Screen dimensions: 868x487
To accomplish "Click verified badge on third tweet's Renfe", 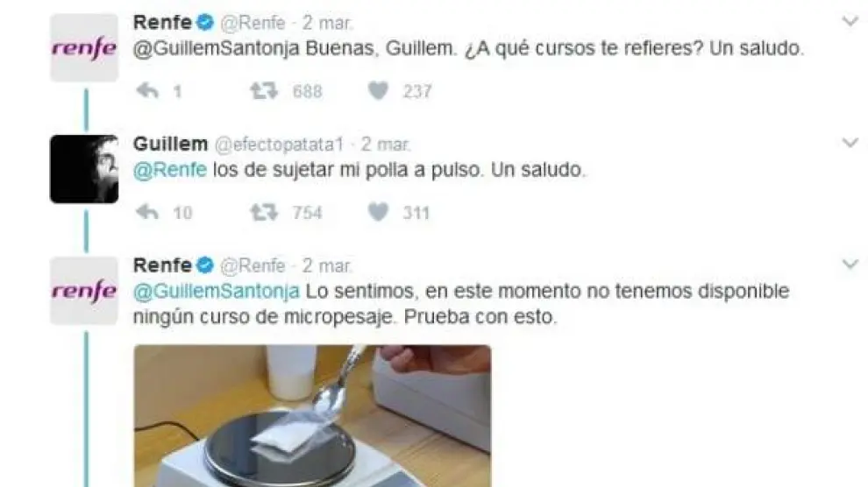I will pyautogui.click(x=205, y=265).
